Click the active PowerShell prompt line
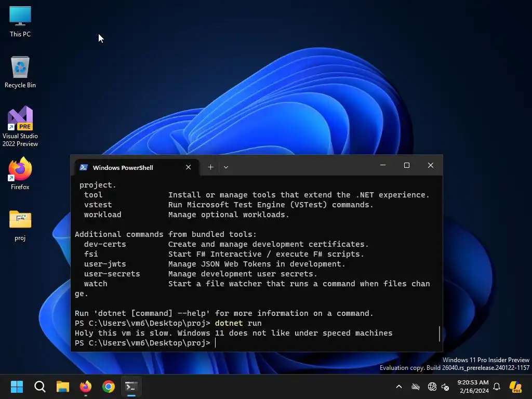532x399 pixels. click(x=145, y=343)
